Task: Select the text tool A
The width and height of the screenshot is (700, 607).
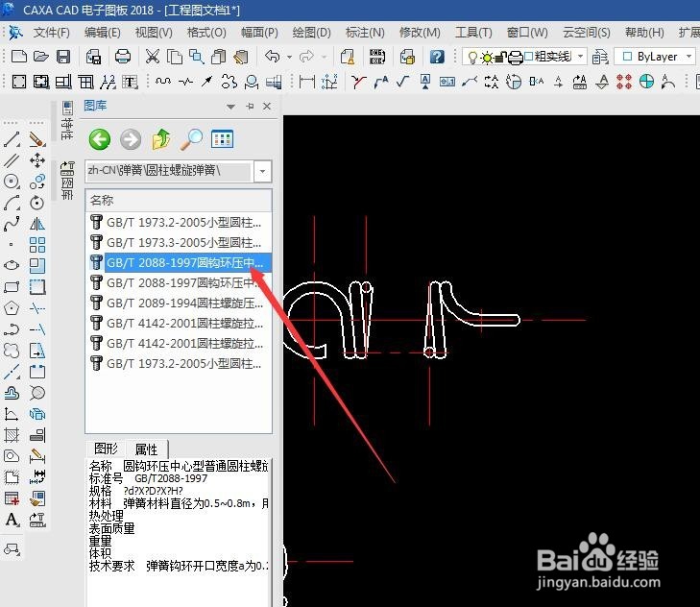Action: 12,520
